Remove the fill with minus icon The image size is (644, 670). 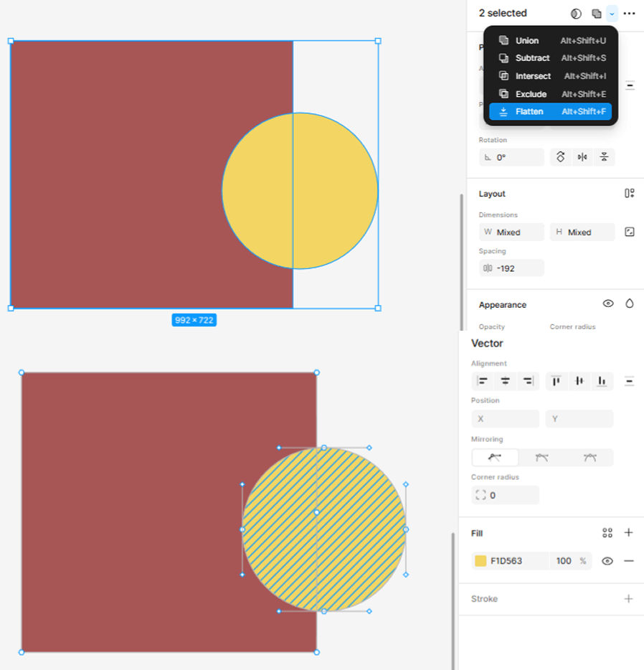[x=629, y=561]
